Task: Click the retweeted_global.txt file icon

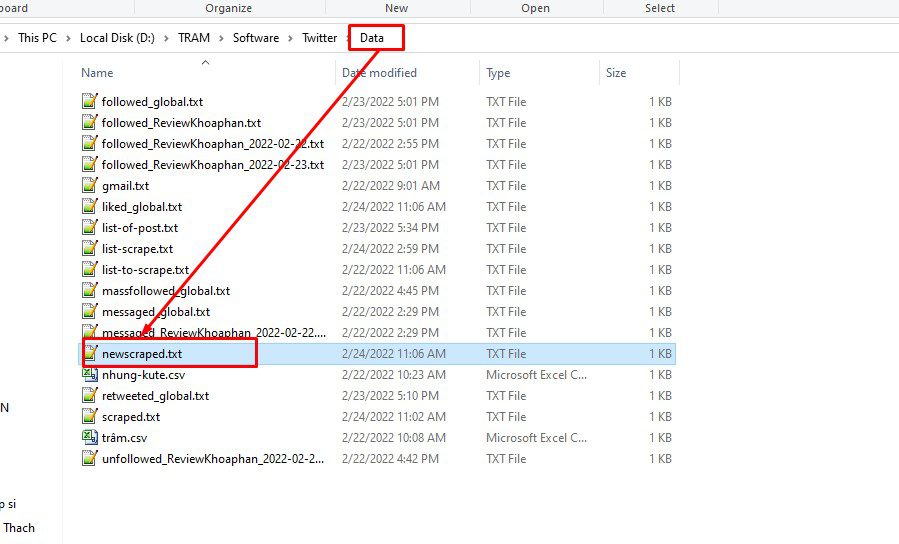Action: [x=89, y=396]
